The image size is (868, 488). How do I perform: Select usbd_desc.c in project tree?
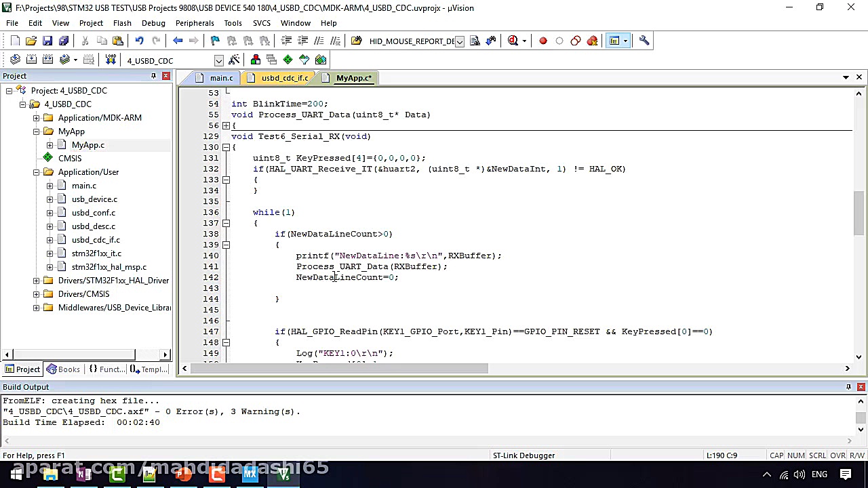click(x=94, y=226)
